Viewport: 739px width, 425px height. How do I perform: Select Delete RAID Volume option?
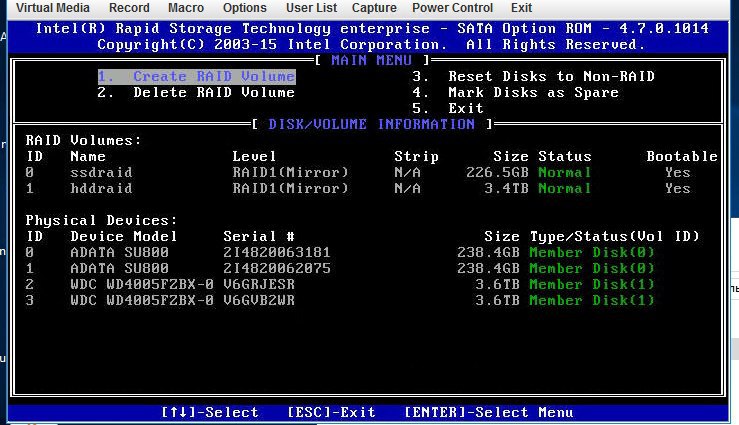pos(196,92)
